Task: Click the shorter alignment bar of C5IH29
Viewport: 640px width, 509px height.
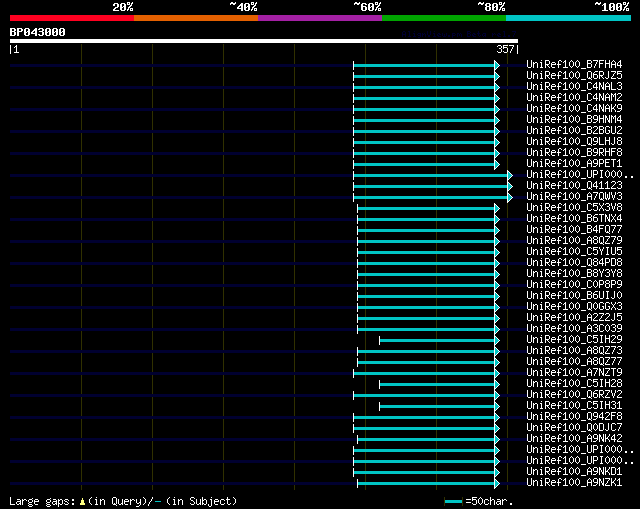Action: click(x=437, y=340)
